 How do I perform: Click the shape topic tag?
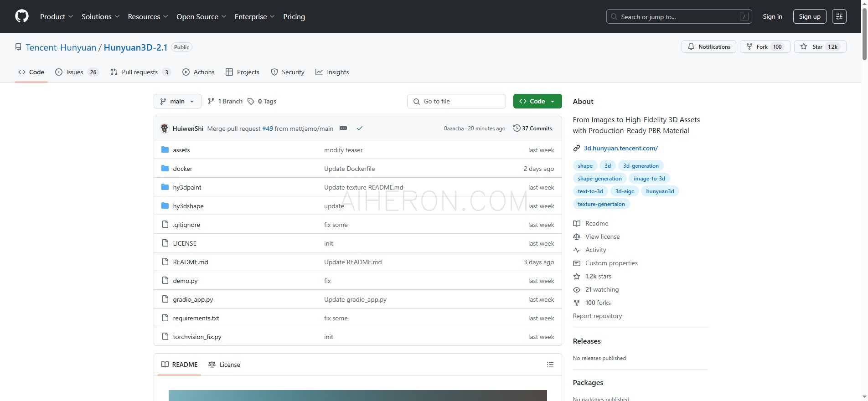pos(585,166)
